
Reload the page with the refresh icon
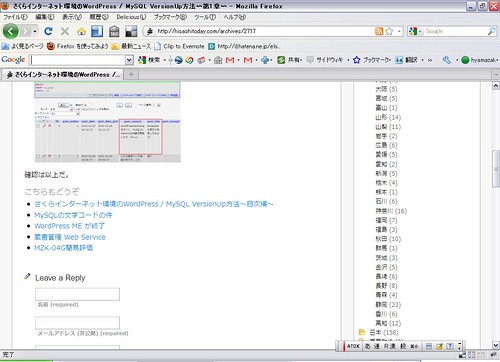(x=48, y=31)
